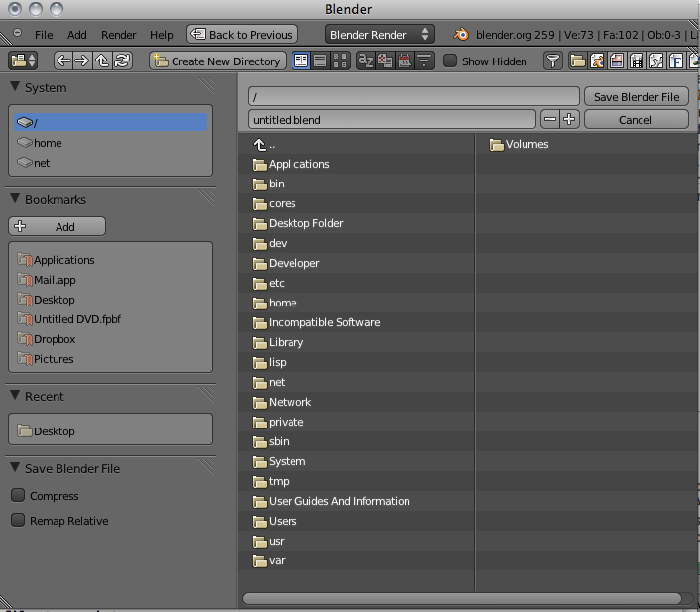This screenshot has height=612, width=700.
Task: Add a new bookmark
Action: coord(58,226)
